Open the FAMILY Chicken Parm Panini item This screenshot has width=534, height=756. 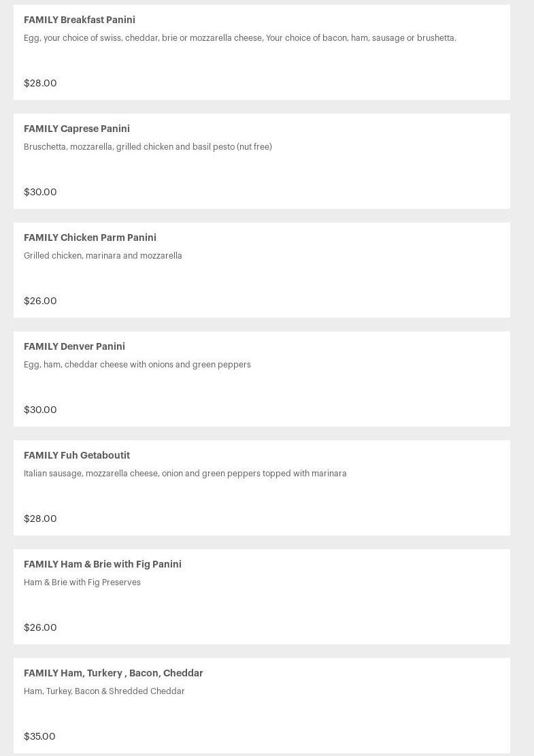tap(90, 237)
